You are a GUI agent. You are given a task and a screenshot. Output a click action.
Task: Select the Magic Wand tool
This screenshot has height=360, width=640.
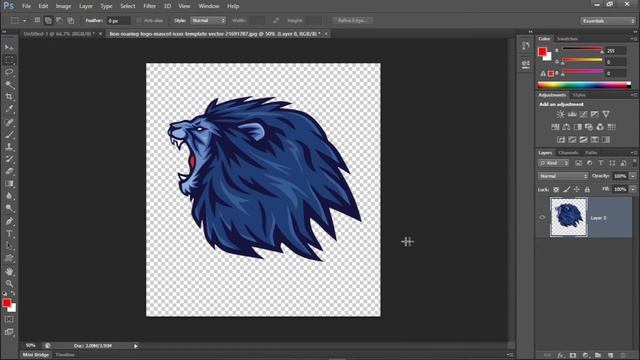[x=9, y=84]
